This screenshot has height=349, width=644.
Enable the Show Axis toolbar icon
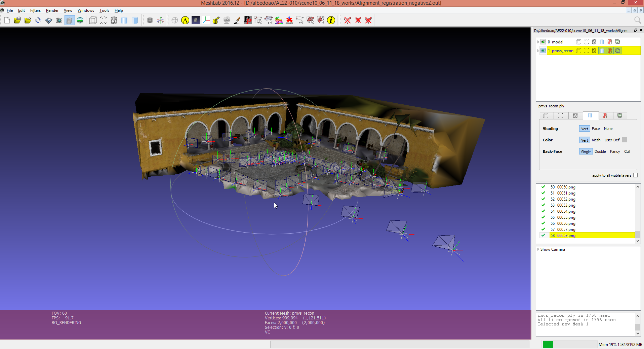[160, 21]
